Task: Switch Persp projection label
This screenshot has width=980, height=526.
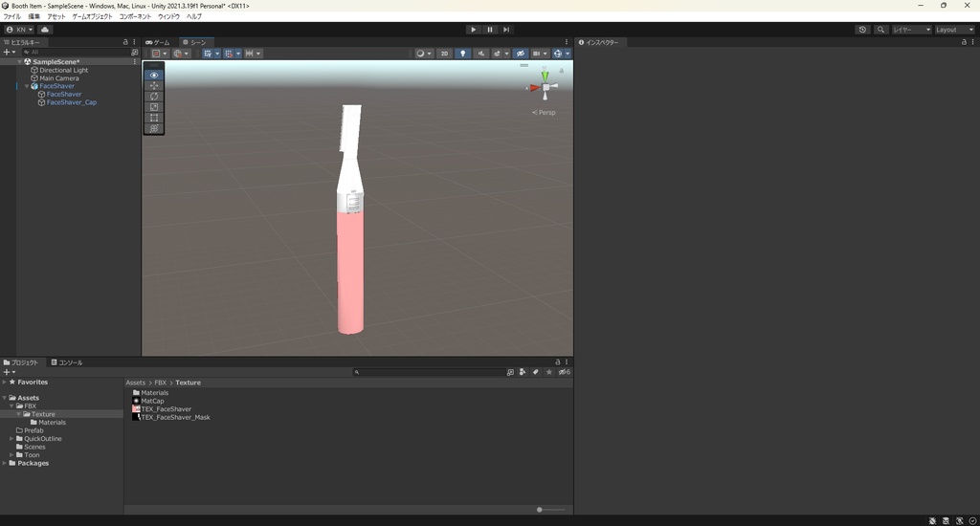Action: click(x=544, y=113)
